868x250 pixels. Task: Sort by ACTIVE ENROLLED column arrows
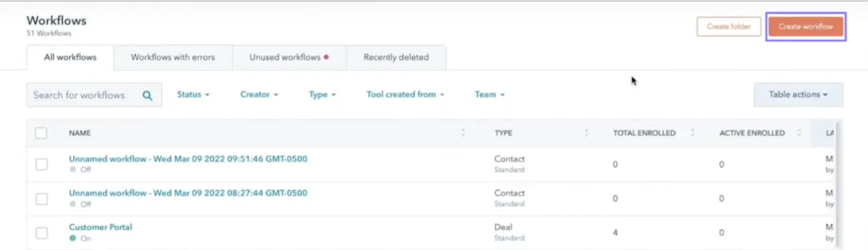[799, 133]
